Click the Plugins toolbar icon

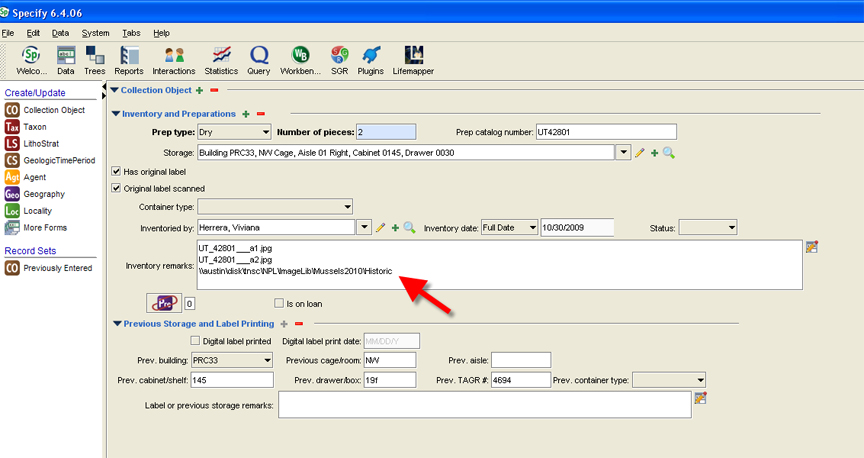coord(370,60)
